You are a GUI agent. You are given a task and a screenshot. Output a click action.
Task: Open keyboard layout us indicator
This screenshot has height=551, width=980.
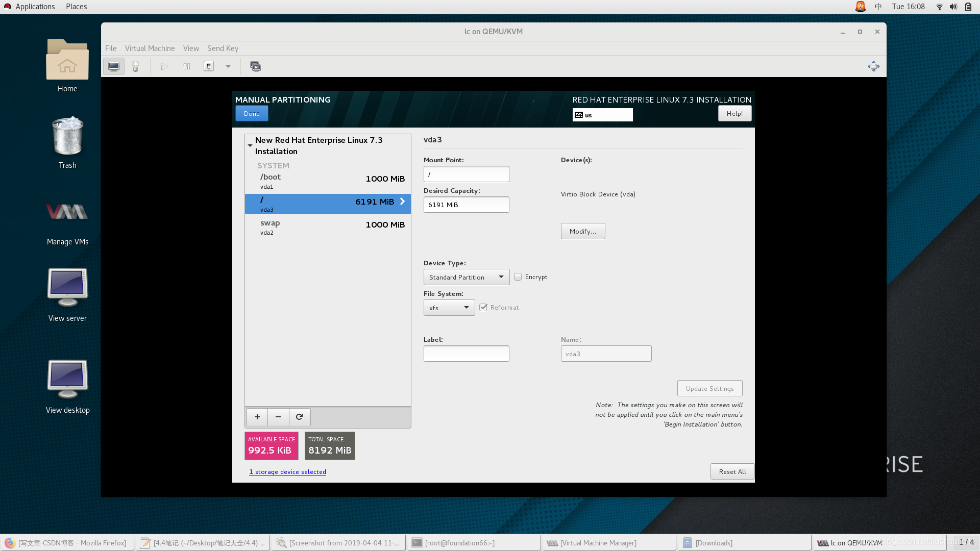click(x=602, y=115)
